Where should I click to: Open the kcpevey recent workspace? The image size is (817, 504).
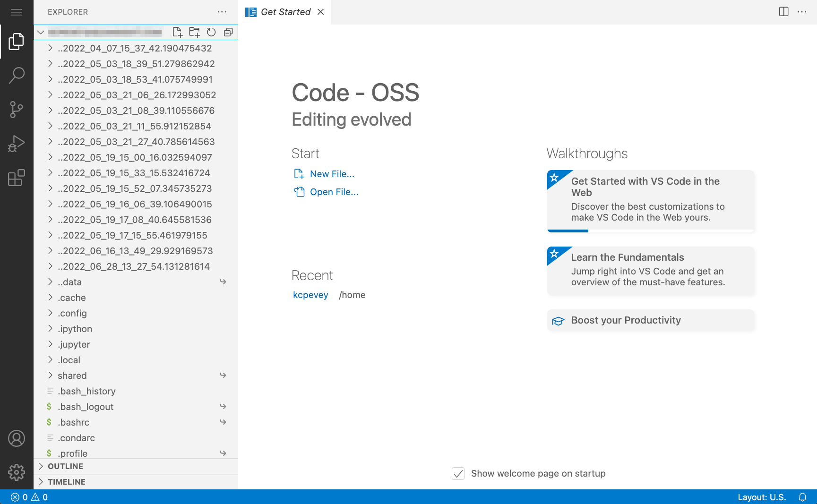310,294
